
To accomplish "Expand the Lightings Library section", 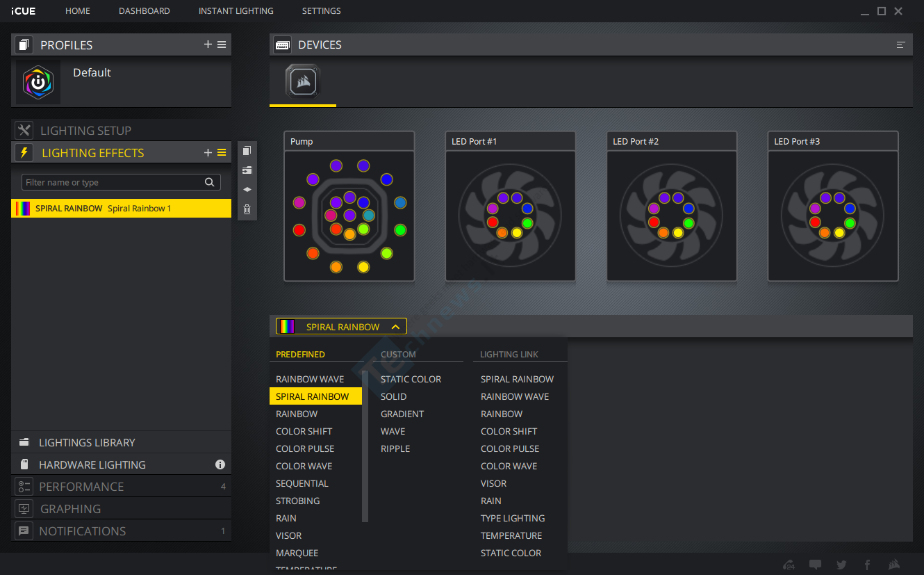I will point(121,442).
